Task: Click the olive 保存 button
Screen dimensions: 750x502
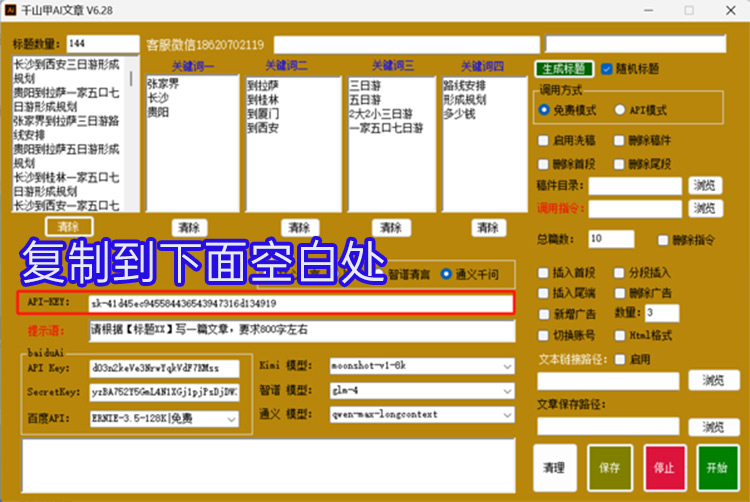Action: click(609, 468)
